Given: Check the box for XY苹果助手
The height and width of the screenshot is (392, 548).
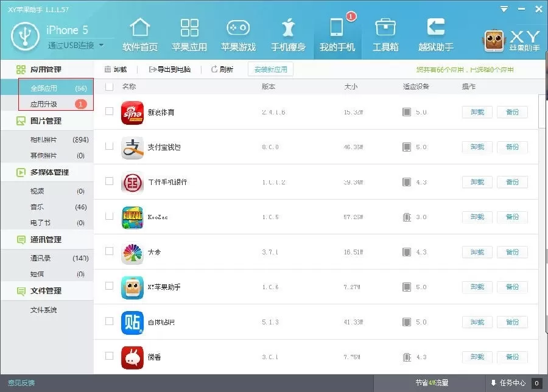Looking at the screenshot, I should (x=110, y=286).
